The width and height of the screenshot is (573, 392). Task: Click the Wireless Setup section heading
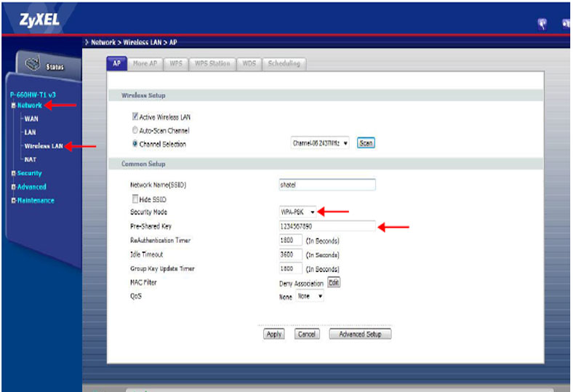[143, 95]
